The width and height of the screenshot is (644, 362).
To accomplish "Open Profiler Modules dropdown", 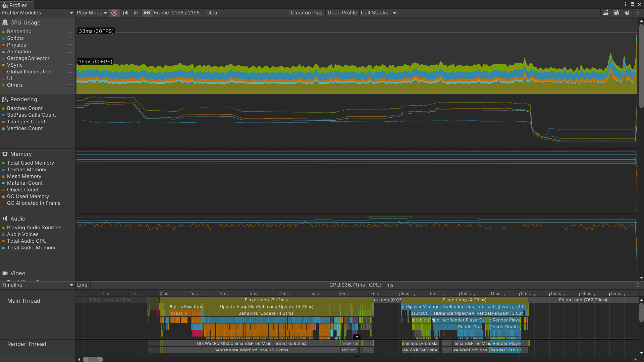I will (37, 13).
